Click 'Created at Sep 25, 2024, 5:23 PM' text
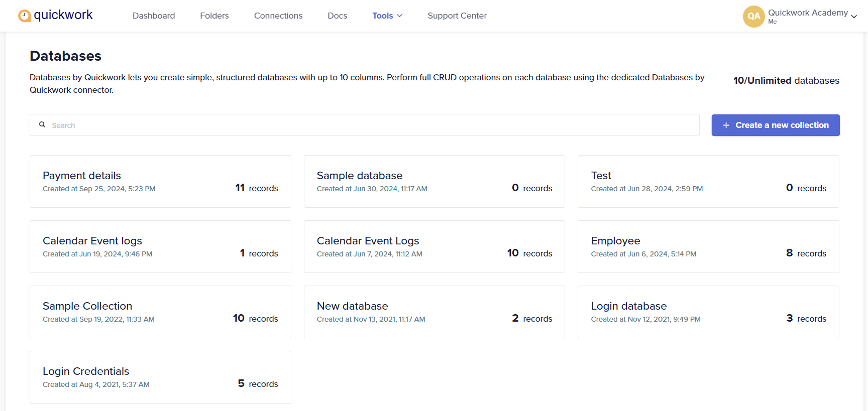This screenshot has height=411, width=868. 99,189
